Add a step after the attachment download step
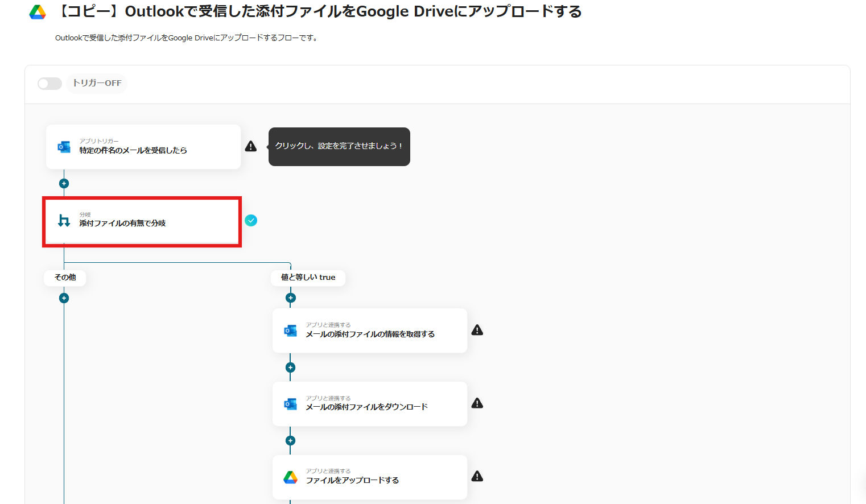 pos(291,441)
